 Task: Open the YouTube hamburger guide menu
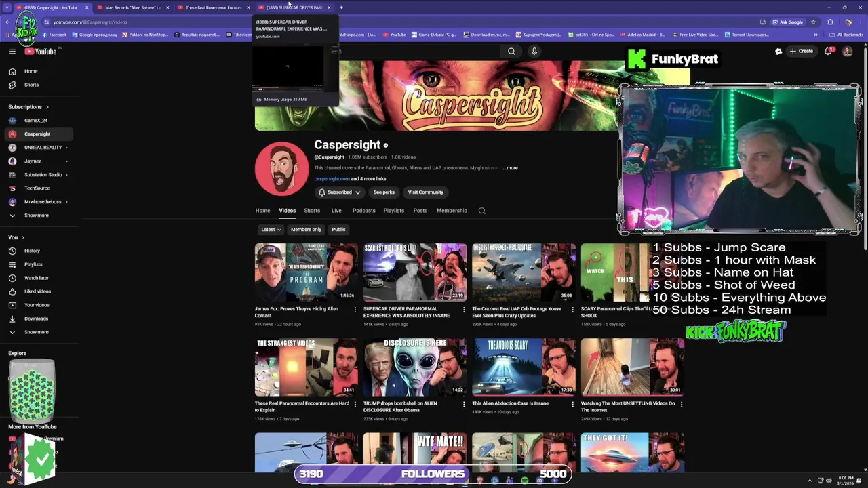click(x=12, y=51)
